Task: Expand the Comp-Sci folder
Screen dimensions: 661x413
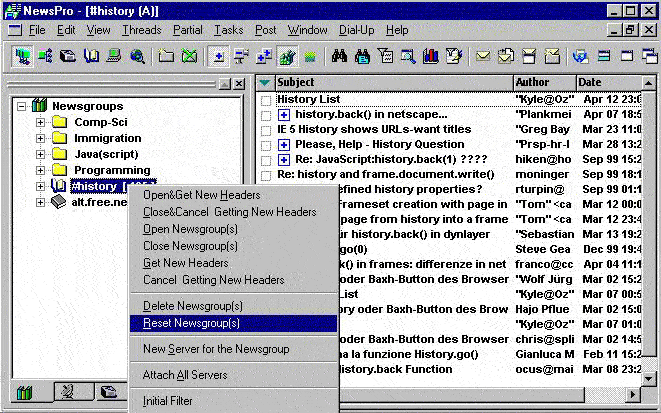Action: pos(40,122)
